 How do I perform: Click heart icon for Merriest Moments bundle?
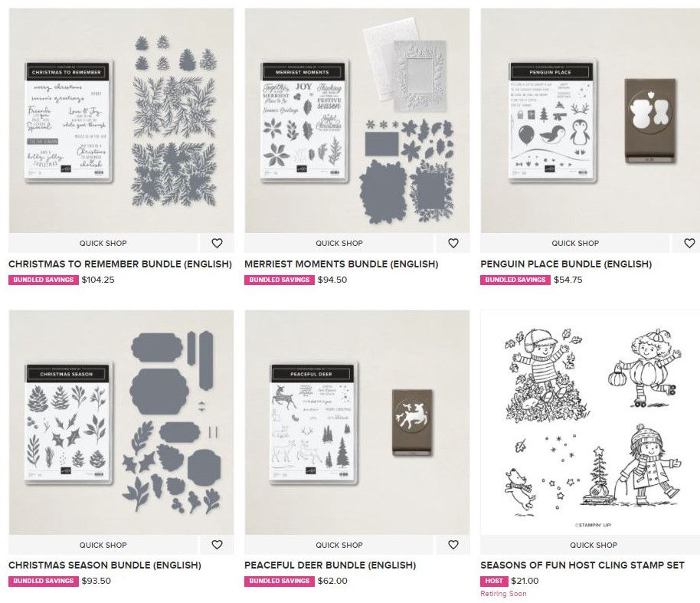[453, 243]
